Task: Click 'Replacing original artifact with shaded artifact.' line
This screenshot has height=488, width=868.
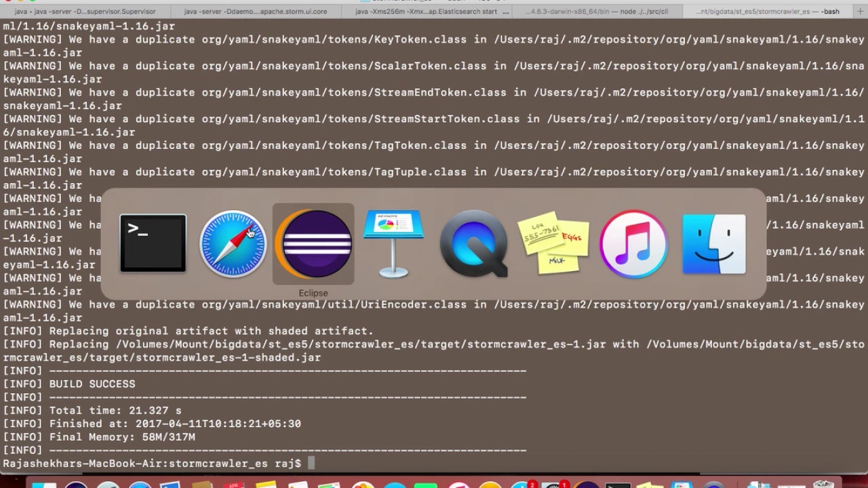Action: (x=189, y=331)
